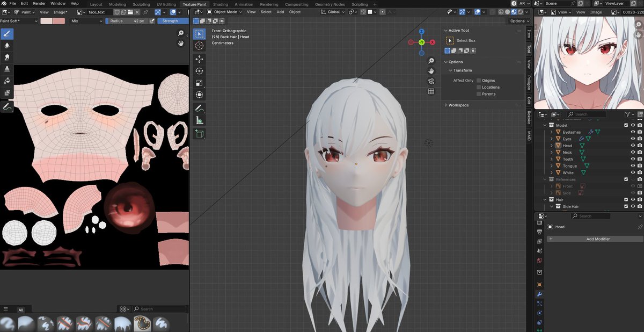Select the Fill bucket tool

point(7,81)
